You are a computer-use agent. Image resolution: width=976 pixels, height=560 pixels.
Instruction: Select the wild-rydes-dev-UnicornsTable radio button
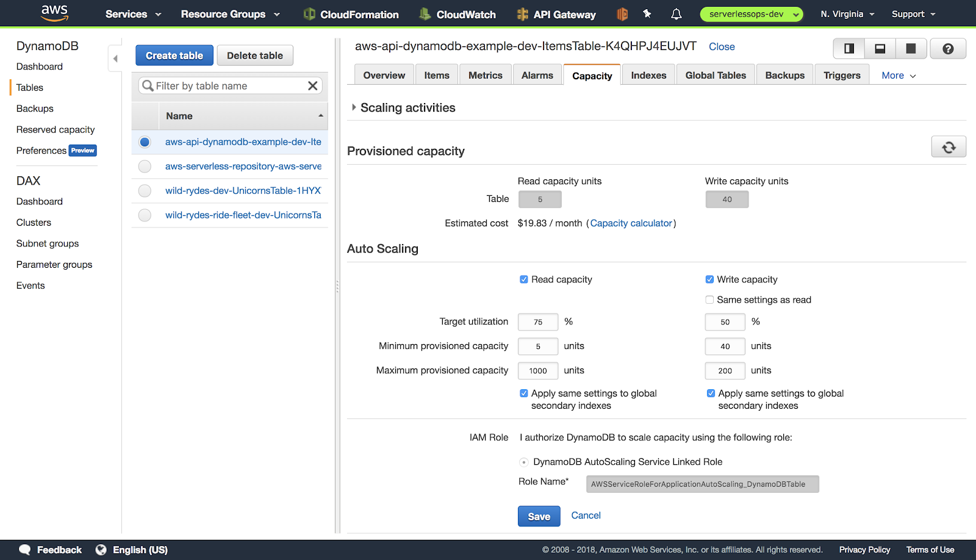pyautogui.click(x=145, y=191)
